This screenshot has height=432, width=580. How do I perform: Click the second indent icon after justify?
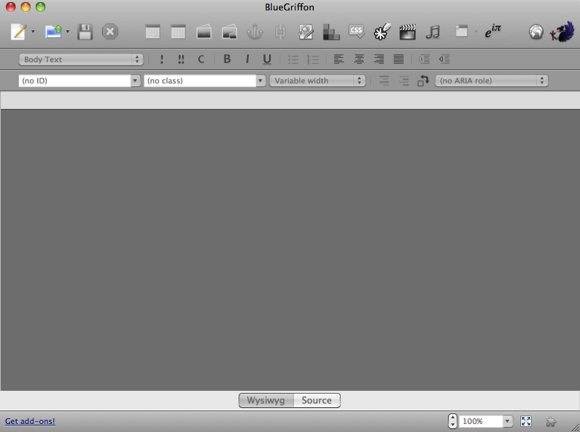coord(444,59)
